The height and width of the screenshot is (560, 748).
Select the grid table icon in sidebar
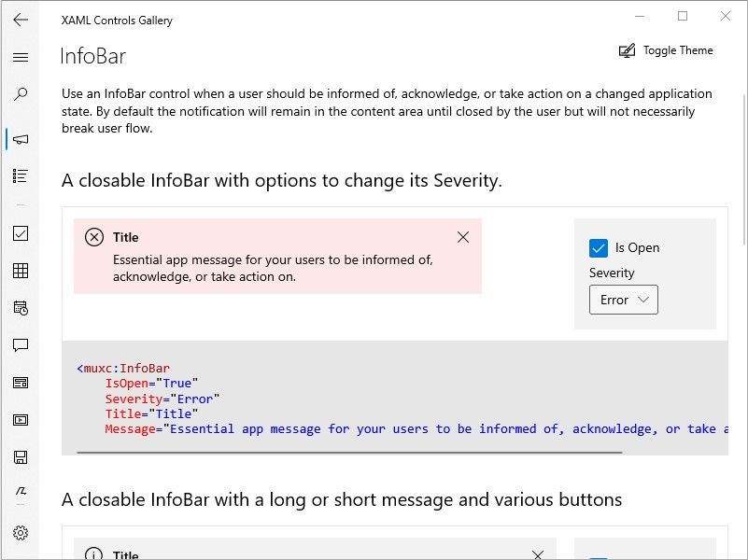click(21, 271)
